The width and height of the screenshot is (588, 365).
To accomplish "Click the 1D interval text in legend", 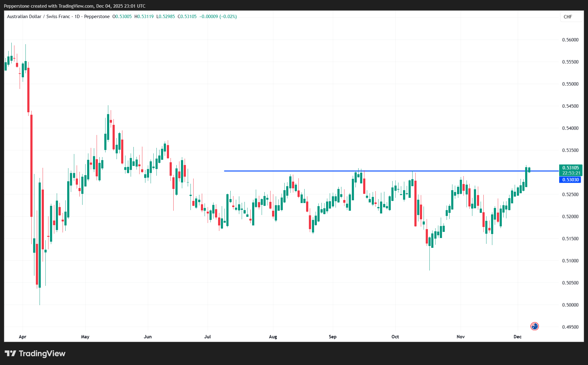I will tap(77, 17).
